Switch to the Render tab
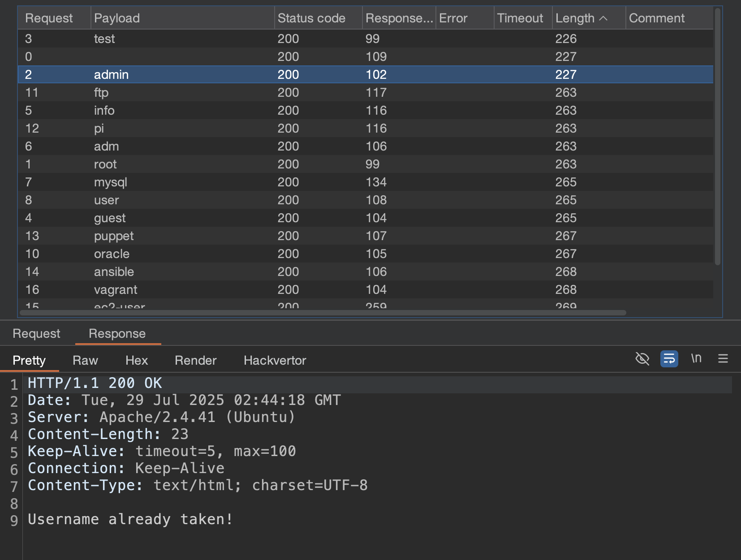 195,360
